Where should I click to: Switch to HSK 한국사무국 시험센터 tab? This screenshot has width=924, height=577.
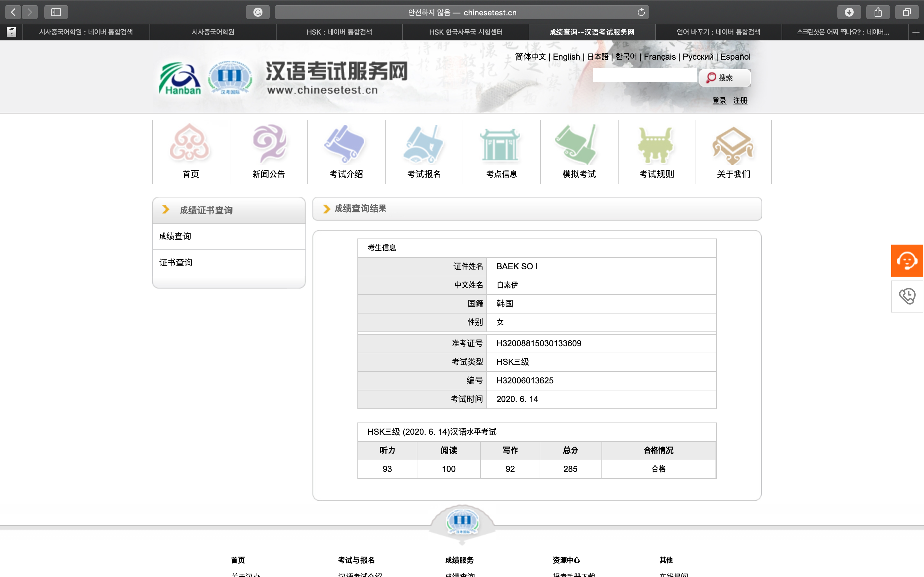pyautogui.click(x=466, y=32)
